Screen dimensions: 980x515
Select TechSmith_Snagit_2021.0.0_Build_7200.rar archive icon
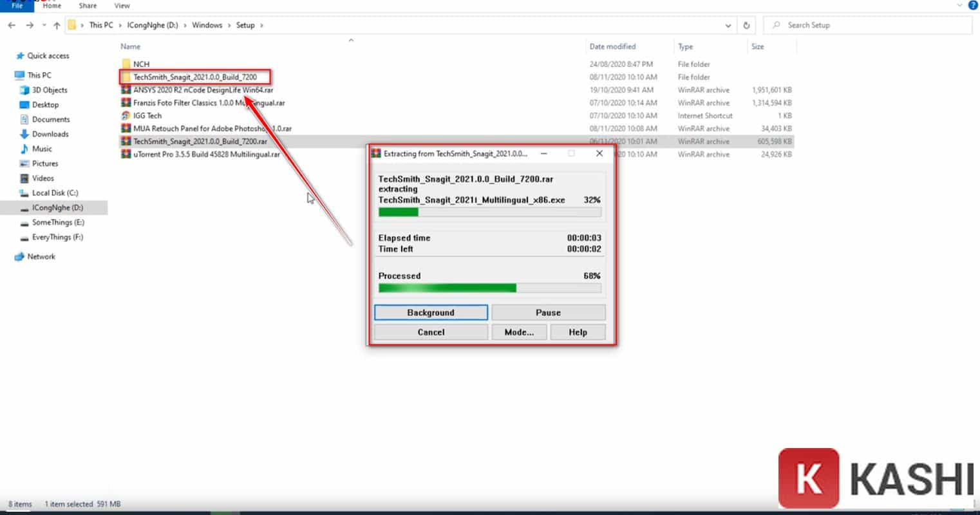[x=126, y=141]
